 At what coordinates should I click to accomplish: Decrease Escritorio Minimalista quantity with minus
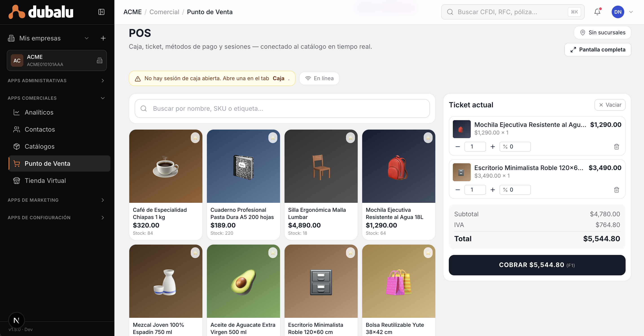pos(458,190)
